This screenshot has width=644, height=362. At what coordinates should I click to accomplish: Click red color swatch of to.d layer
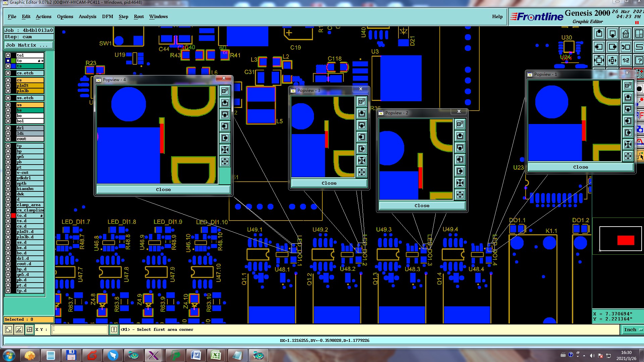tap(13, 216)
